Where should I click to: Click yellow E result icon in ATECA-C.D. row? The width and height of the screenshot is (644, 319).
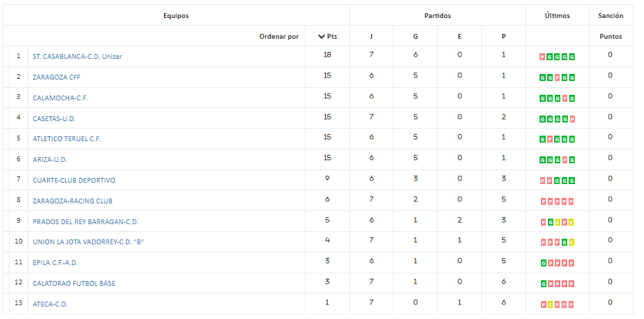point(549,304)
